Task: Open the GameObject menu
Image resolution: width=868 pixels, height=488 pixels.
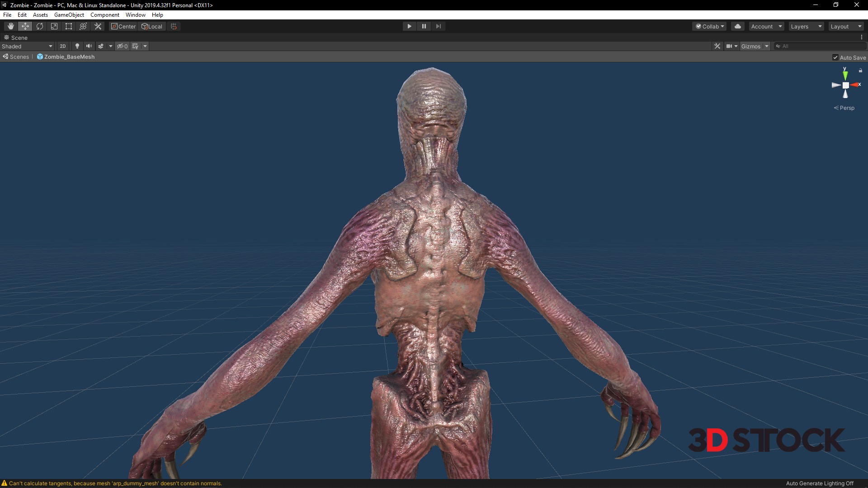Action: tap(69, 15)
